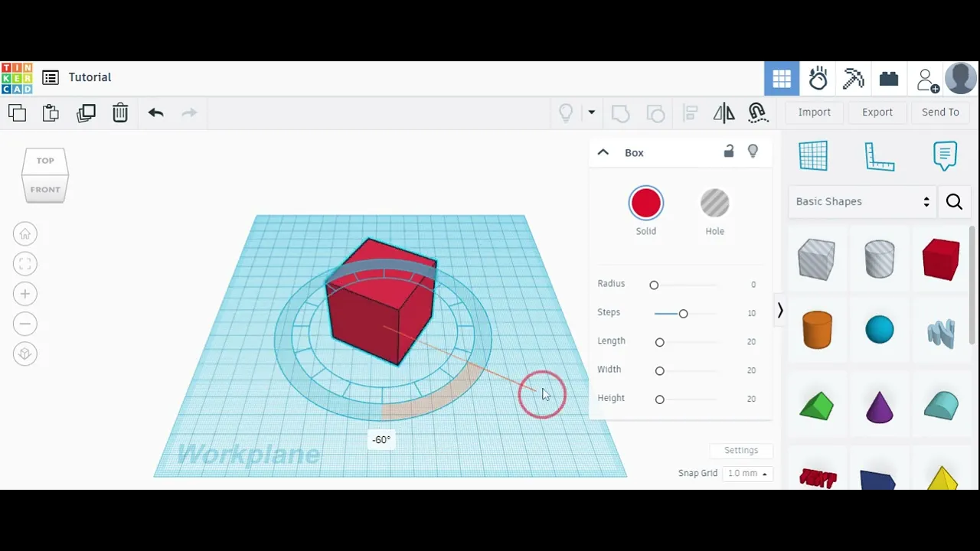
Task: Click the Zoom out minus icon
Action: (25, 324)
